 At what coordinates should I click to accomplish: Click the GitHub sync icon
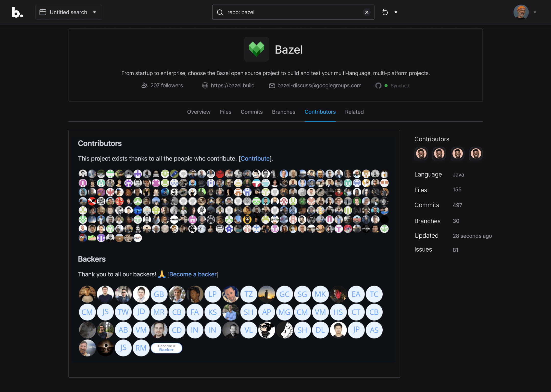378,85
